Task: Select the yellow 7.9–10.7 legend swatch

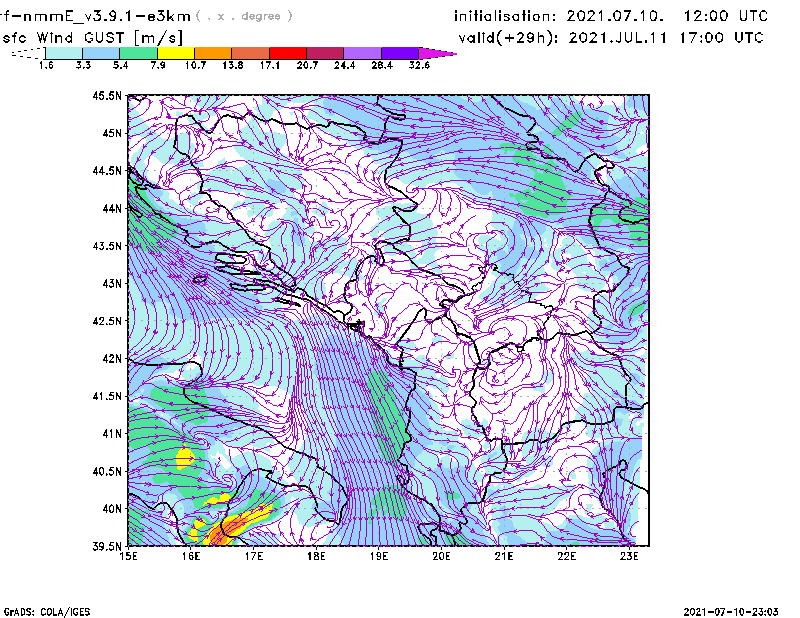Action: 176,53
